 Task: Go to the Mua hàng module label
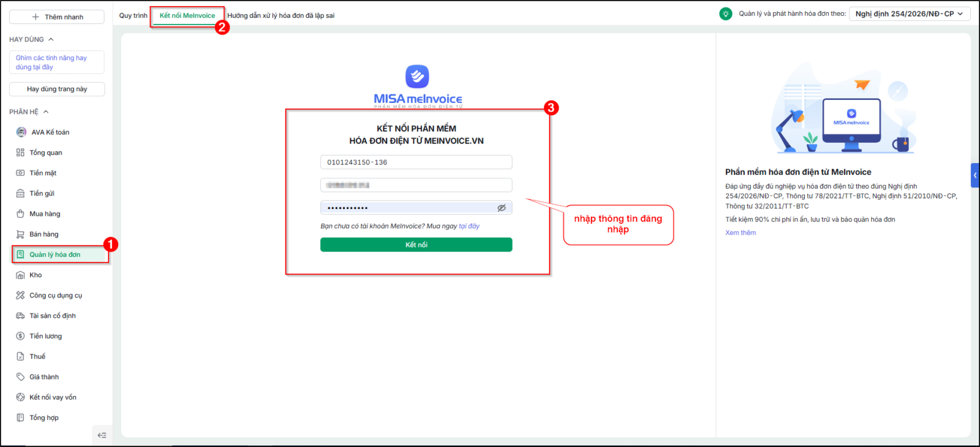coord(45,214)
